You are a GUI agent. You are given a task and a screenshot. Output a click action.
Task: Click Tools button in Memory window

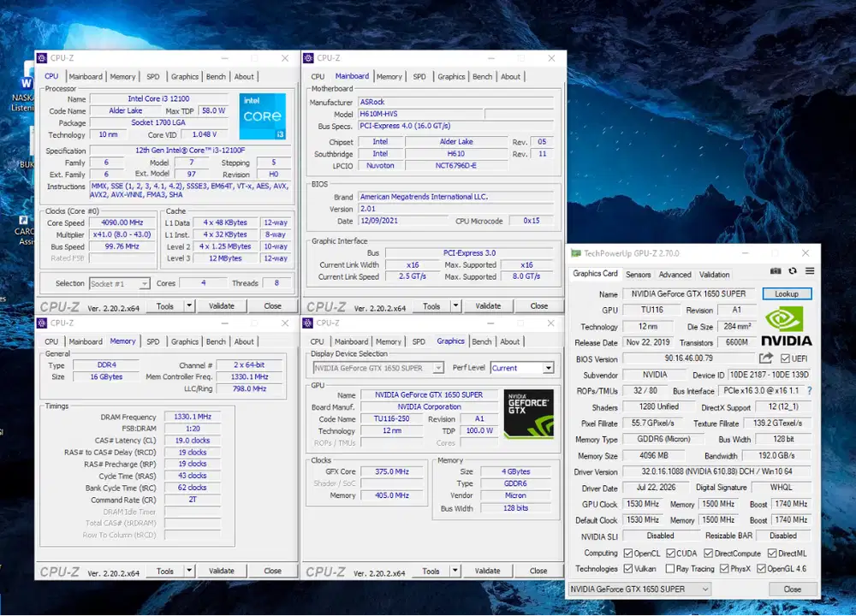pyautogui.click(x=165, y=571)
